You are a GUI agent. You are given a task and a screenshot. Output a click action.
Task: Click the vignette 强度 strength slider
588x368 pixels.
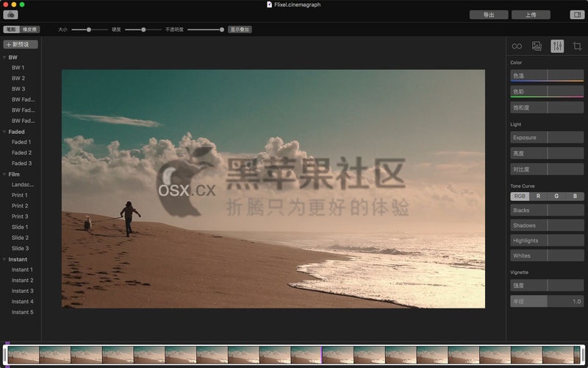point(547,286)
